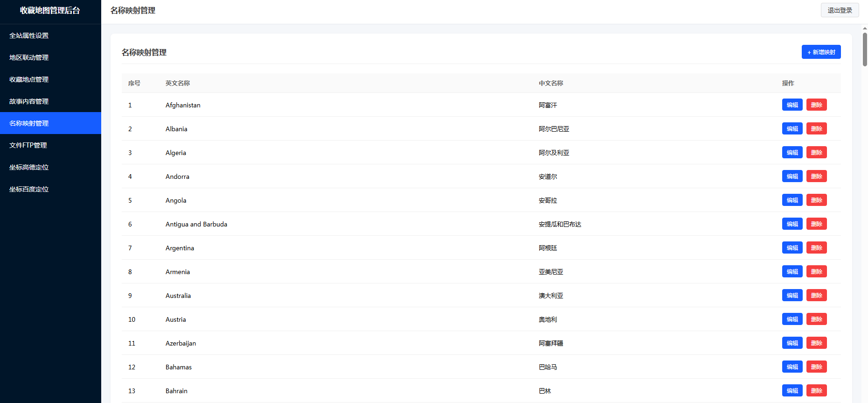Edit the Albania row

pos(792,128)
